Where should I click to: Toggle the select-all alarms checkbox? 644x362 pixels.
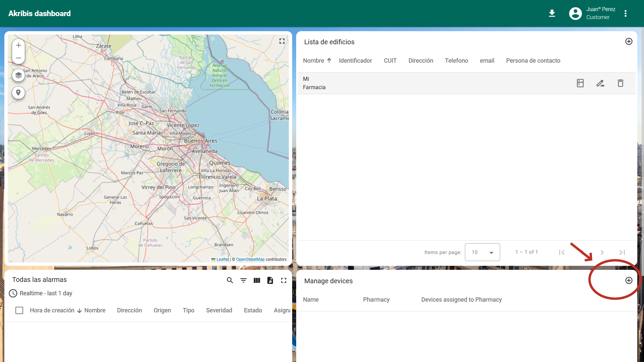[19, 310]
